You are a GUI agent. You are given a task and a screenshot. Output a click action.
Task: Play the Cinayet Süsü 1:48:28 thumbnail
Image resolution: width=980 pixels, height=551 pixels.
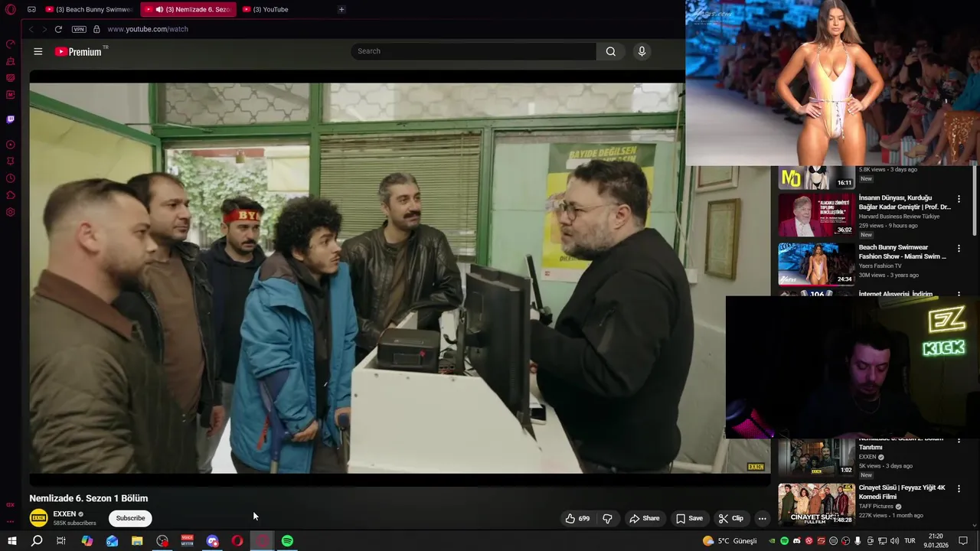click(x=816, y=504)
